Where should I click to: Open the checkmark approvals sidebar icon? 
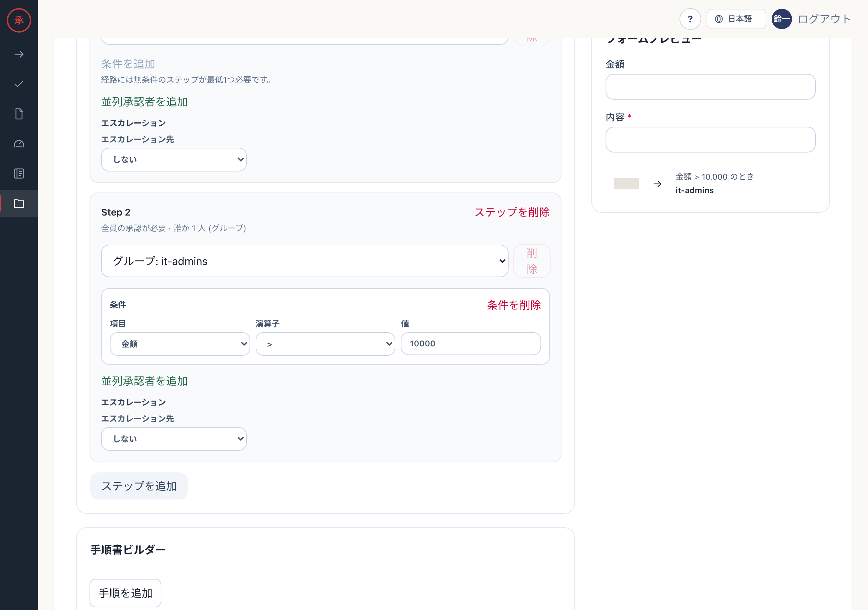19,84
